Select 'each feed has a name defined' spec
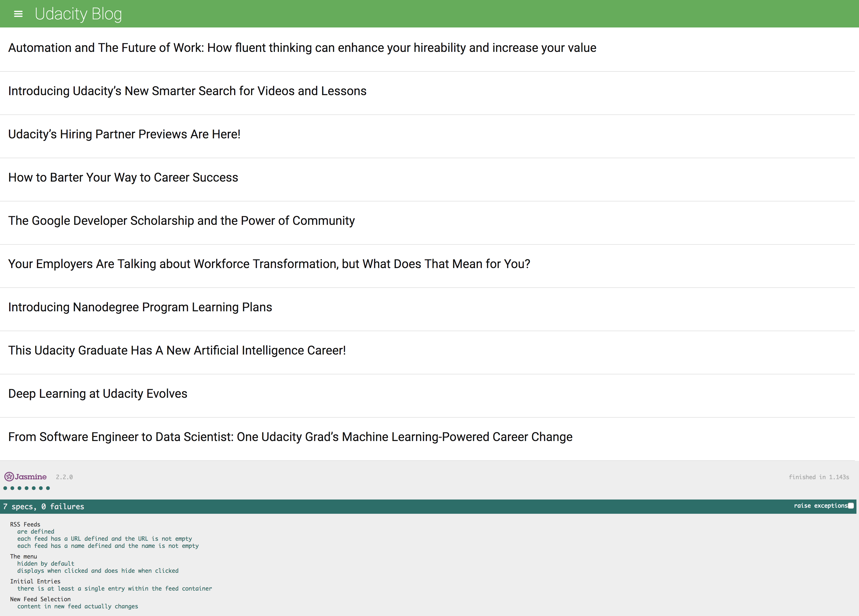Viewport: 859px width, 616px height. pos(108,546)
